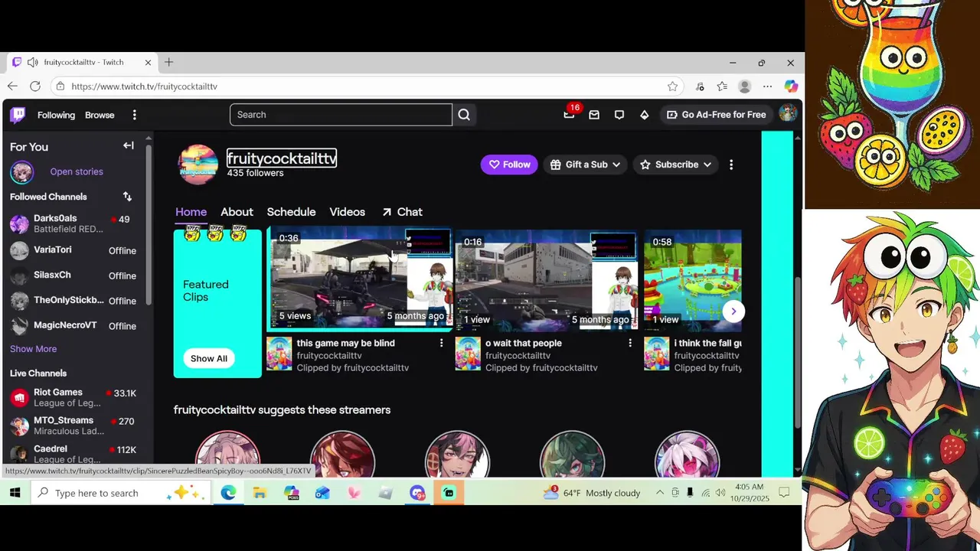Open a new browser tab with plus
This screenshot has height=551, width=980.
point(168,62)
